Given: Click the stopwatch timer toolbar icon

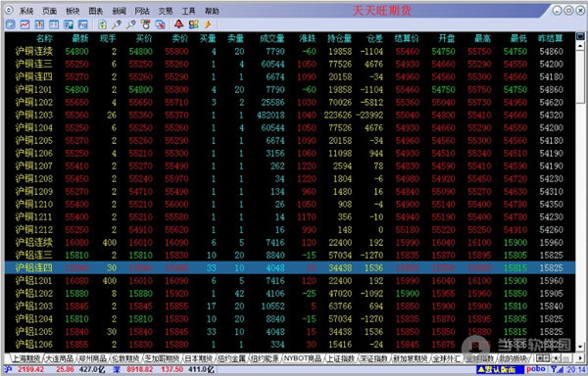Looking at the screenshot, I should 145,24.
